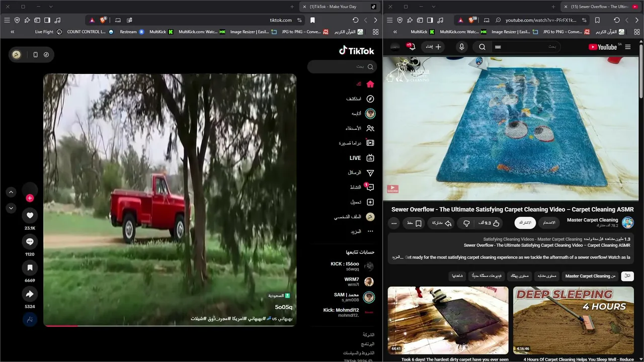
Task: Open YouTube guide hamburger menu
Action: pyautogui.click(x=627, y=47)
